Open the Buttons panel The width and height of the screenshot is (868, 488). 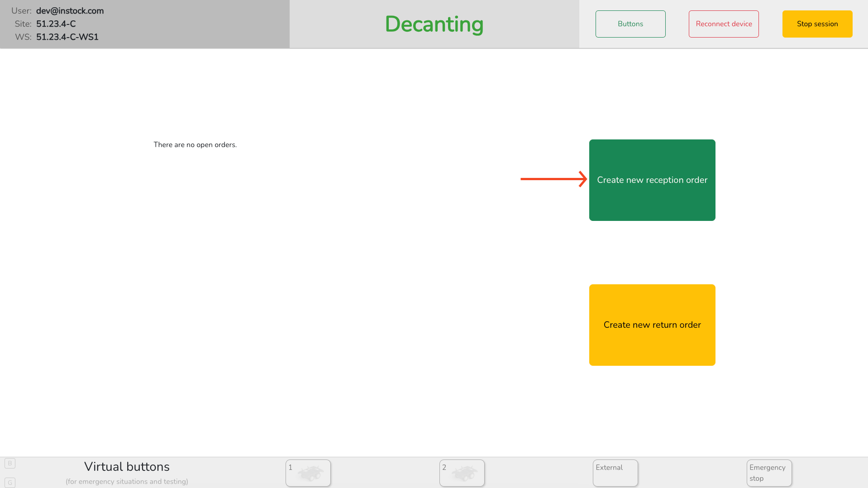tap(630, 24)
